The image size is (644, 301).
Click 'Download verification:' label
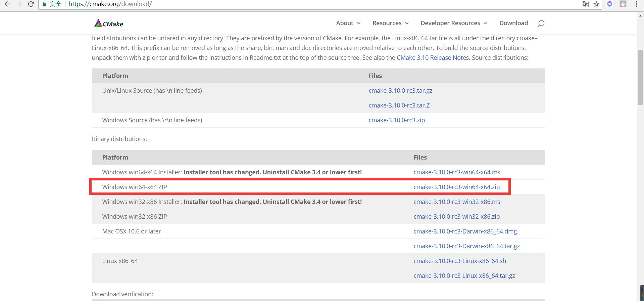[122, 294]
